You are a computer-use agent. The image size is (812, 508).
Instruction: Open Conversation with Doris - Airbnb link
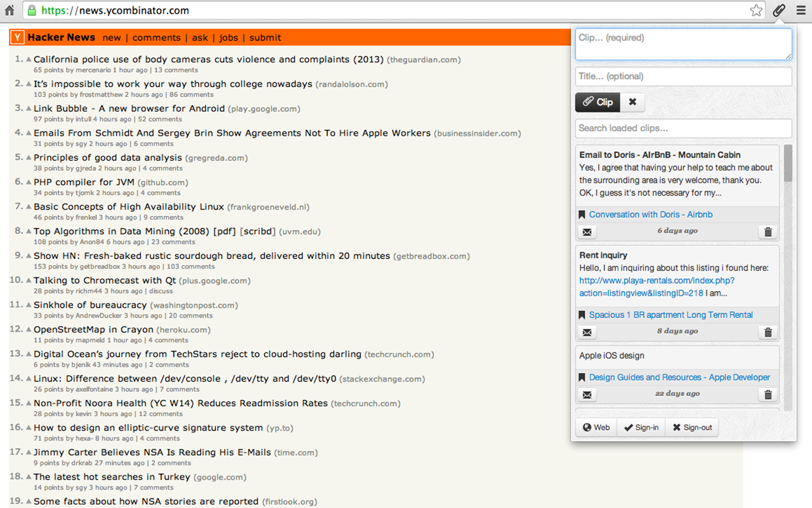tap(651, 215)
